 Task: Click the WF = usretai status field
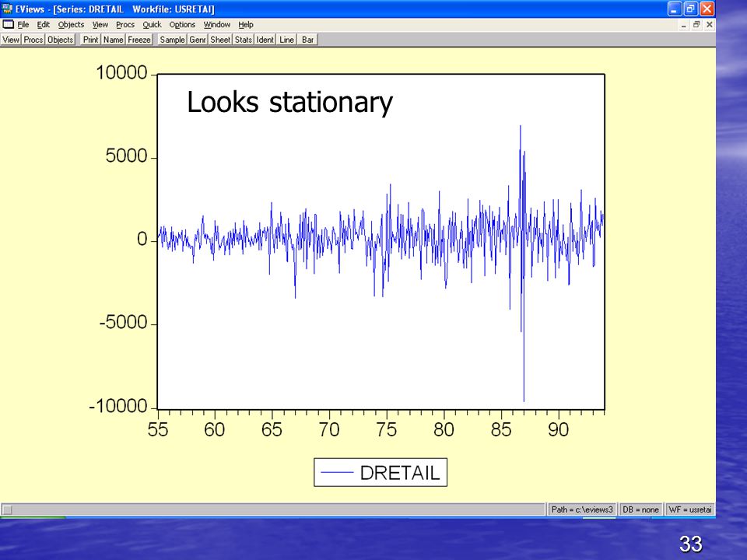(x=690, y=509)
